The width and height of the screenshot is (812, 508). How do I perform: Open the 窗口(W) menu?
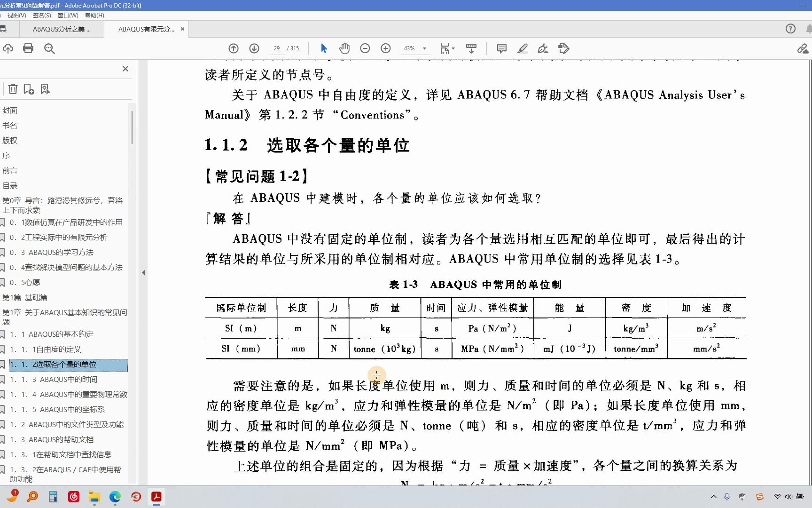[x=68, y=15]
